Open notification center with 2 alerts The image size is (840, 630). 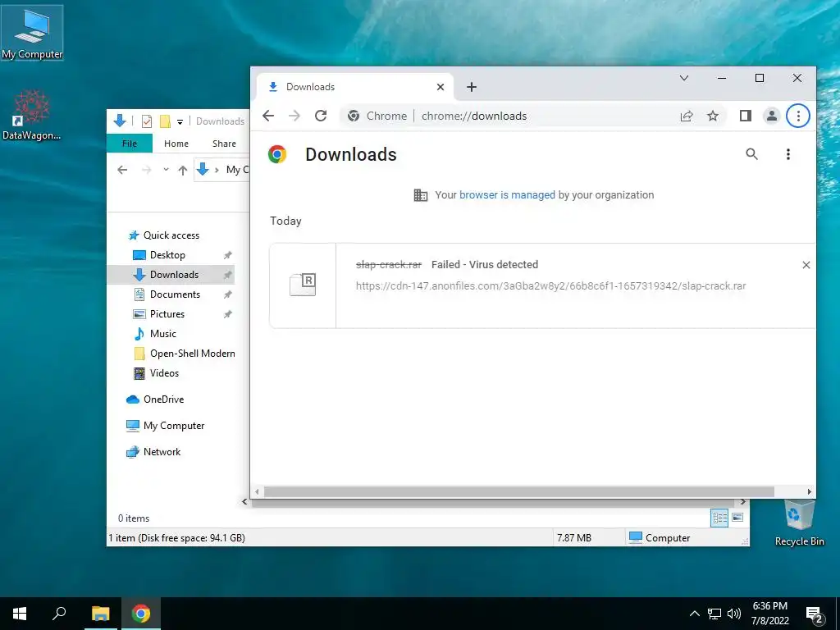click(x=815, y=615)
